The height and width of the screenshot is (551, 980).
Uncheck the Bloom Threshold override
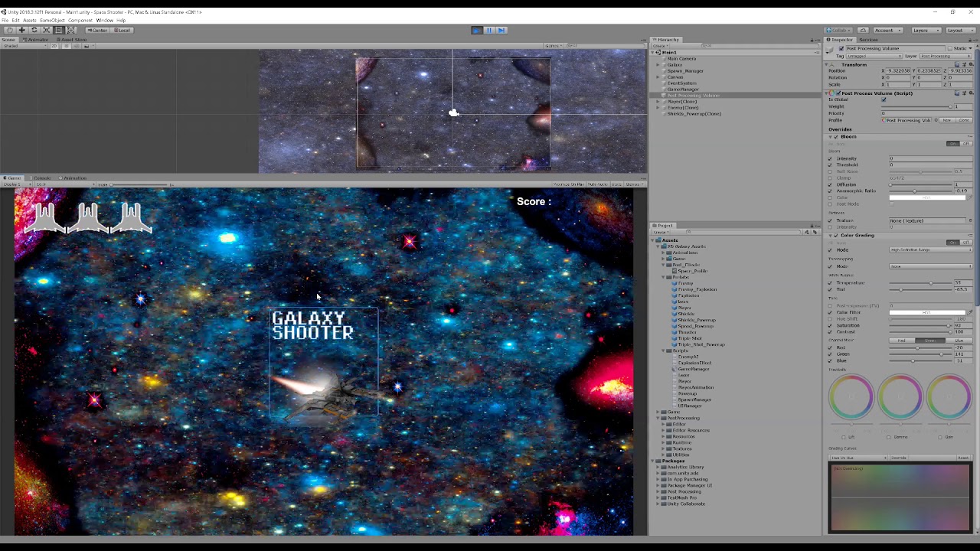[x=830, y=165]
